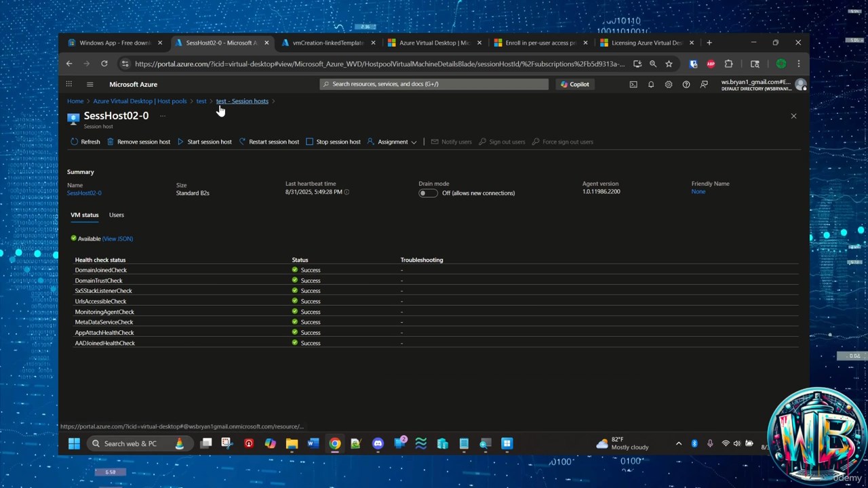This screenshot has width=868, height=488.
Task: Open the Azure apps grid launcher
Action: (x=68, y=84)
